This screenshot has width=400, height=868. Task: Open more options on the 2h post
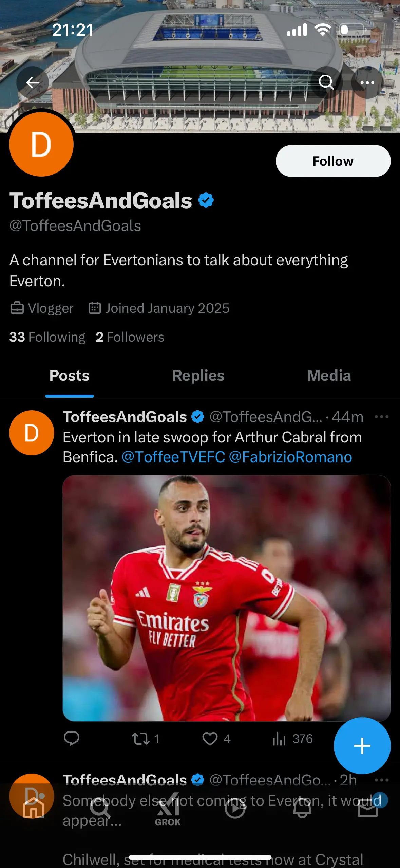tap(381, 780)
